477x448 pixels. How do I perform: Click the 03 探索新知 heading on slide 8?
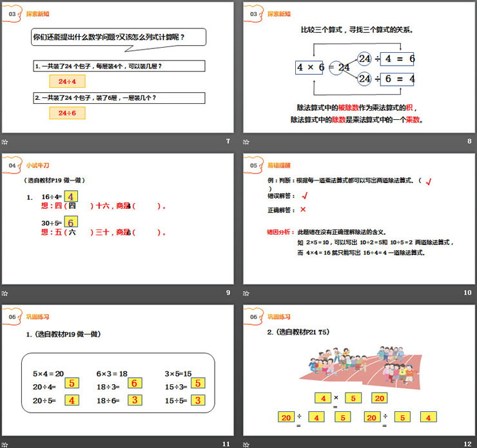pyautogui.click(x=268, y=14)
